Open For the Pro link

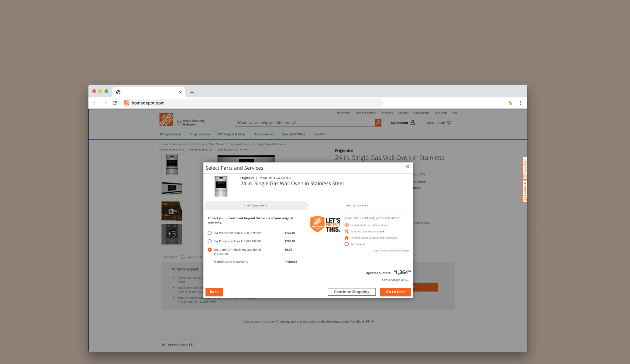point(387,113)
